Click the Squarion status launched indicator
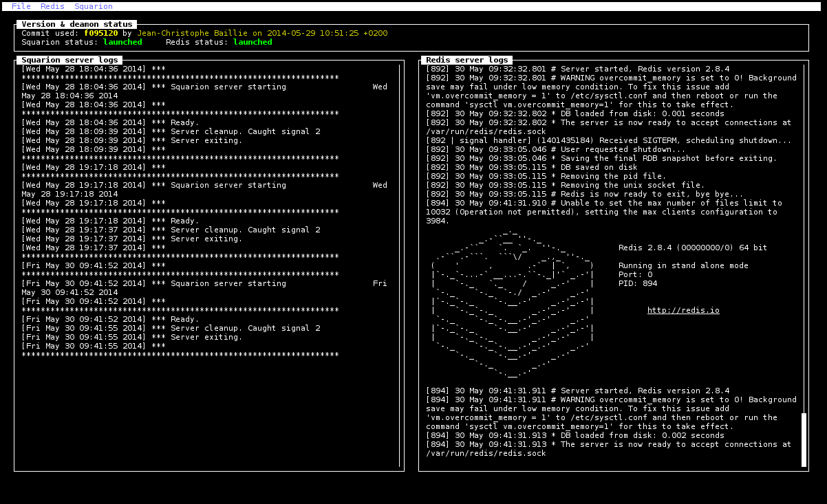 pos(122,42)
